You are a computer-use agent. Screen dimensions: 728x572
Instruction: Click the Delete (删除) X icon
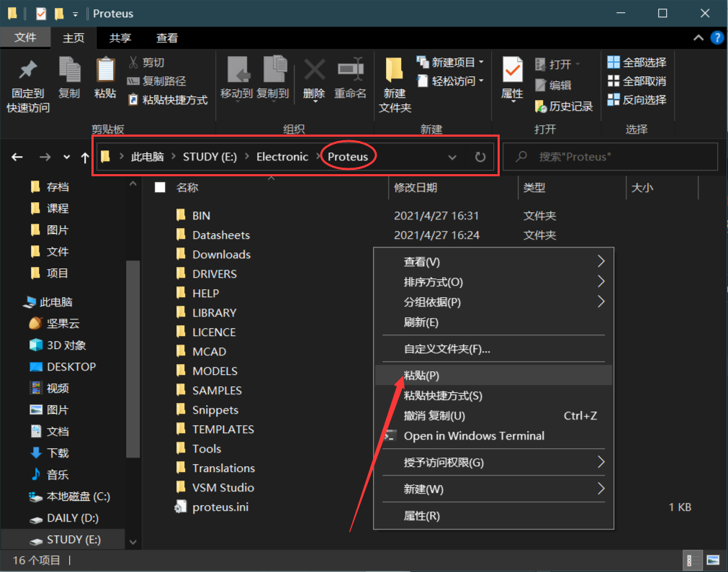[315, 70]
